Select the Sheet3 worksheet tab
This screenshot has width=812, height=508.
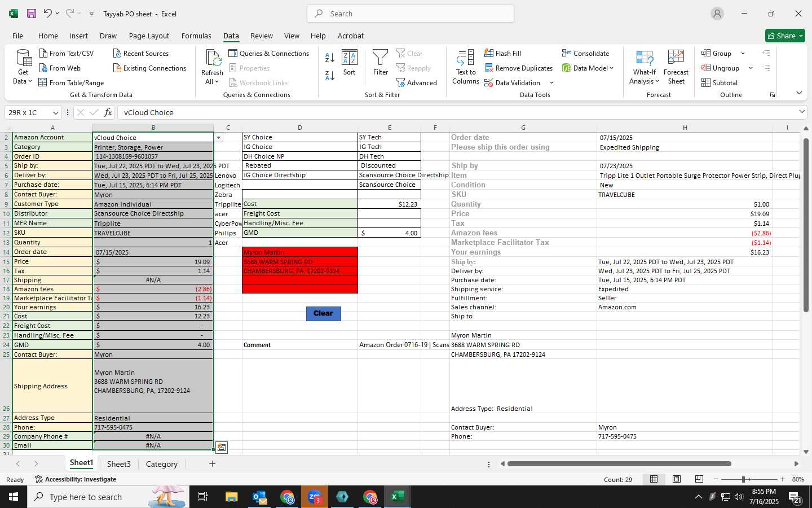pos(119,464)
